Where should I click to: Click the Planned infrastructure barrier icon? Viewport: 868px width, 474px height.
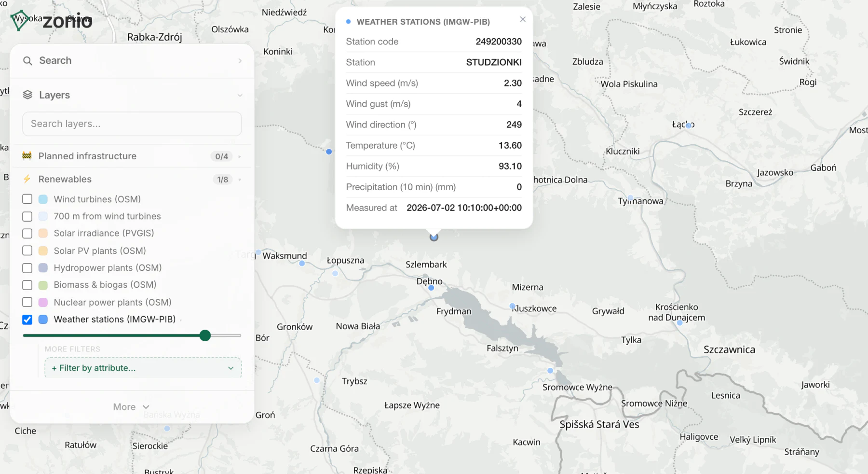pos(27,156)
